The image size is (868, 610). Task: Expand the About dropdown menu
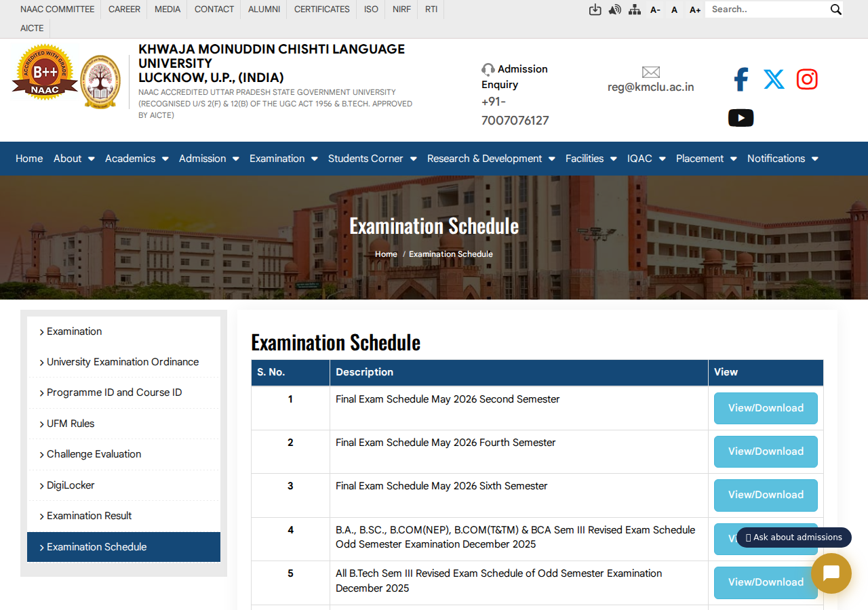tap(74, 159)
